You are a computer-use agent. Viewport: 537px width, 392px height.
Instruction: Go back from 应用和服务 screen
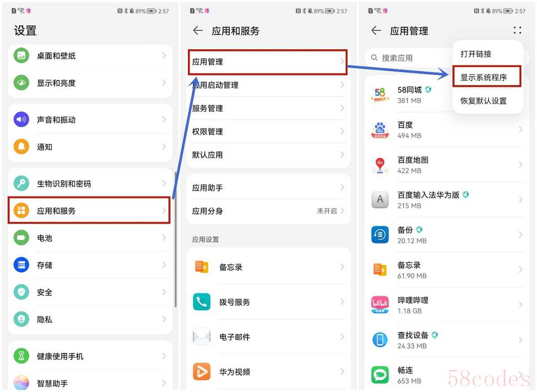(x=198, y=30)
